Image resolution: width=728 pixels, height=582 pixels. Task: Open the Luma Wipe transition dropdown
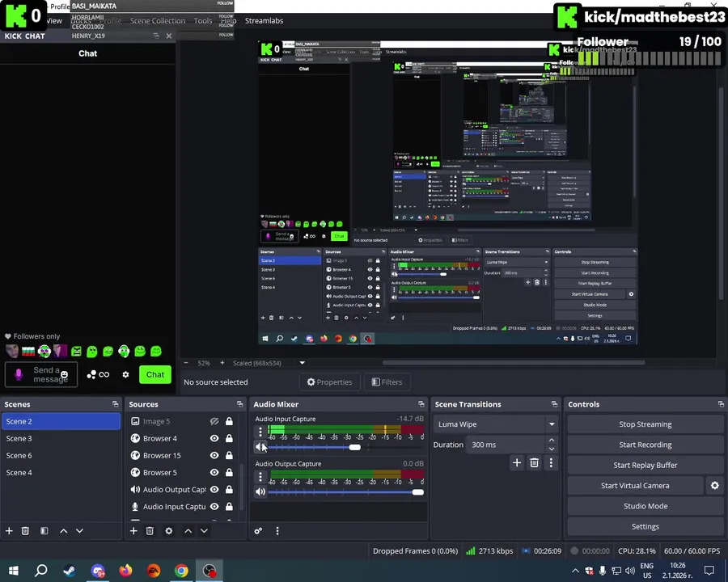pos(495,424)
